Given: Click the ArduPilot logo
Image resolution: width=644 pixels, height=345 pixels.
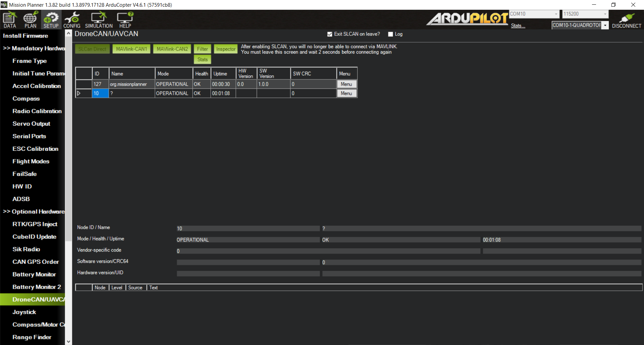Looking at the screenshot, I should click(467, 19).
